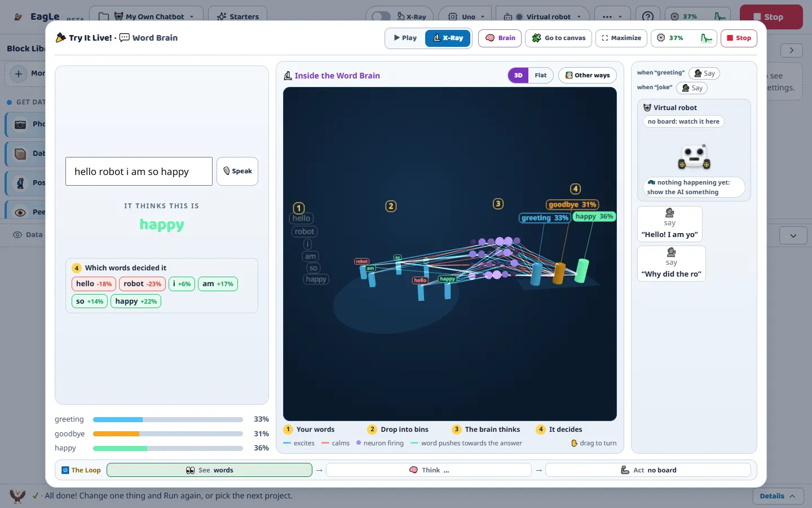Click the orange goodbye output cylinder
This screenshot has width=812, height=508.
(x=559, y=273)
